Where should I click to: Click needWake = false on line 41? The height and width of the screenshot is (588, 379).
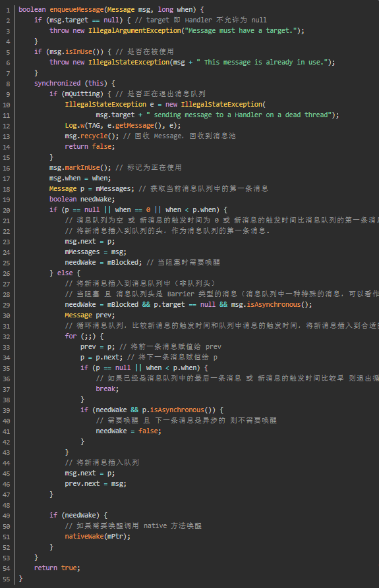click(x=129, y=431)
